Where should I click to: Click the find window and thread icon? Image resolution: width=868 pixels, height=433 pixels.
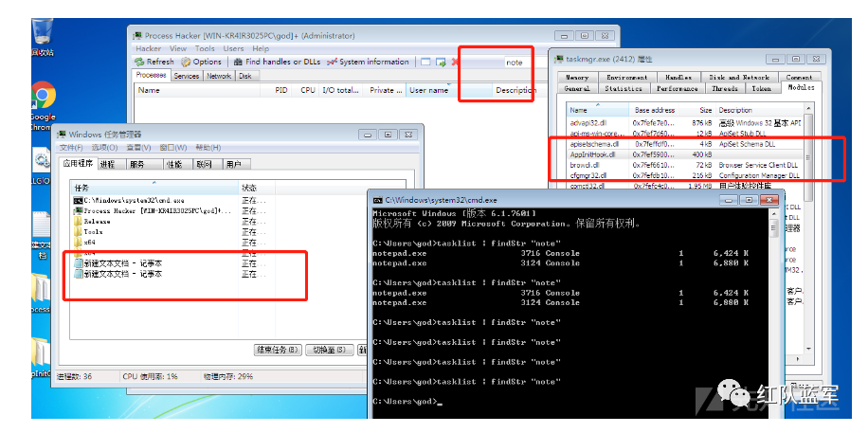coord(441,62)
